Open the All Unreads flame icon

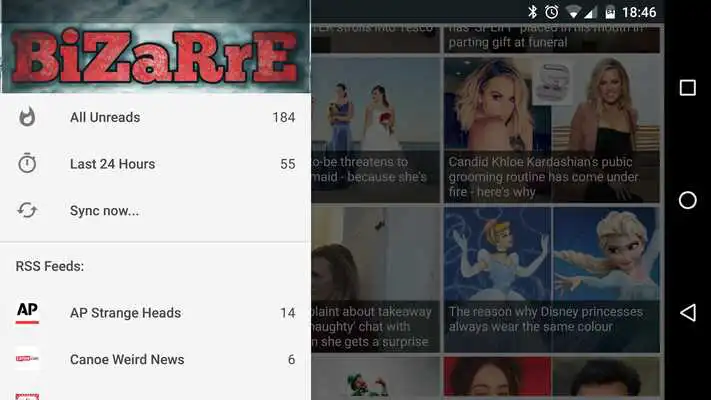pos(27,117)
